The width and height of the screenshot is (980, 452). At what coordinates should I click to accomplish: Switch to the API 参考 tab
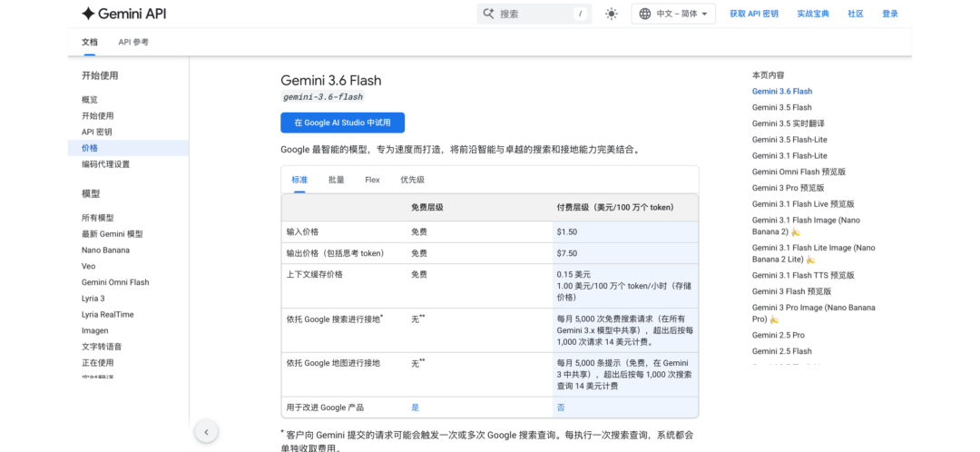click(x=133, y=43)
